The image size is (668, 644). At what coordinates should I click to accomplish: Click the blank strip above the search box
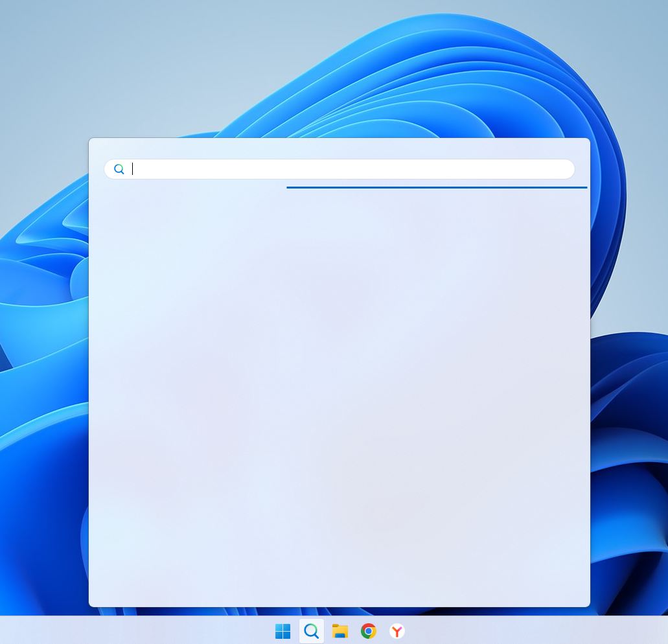pos(339,148)
